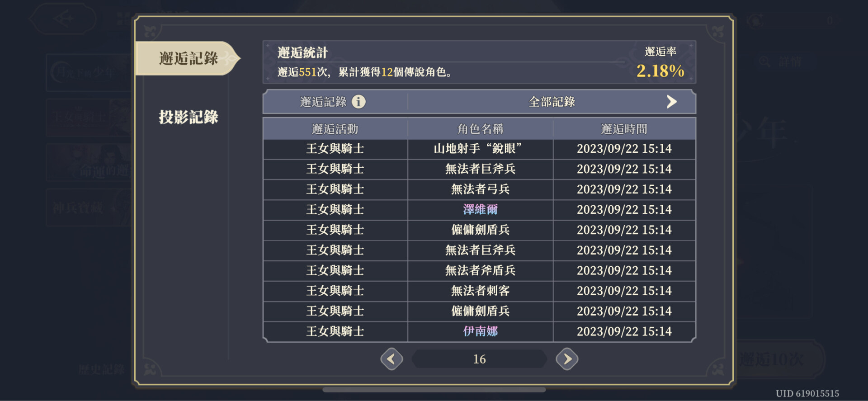868x401 pixels.
Task: Click the back arrow at top left
Action: pos(63,19)
